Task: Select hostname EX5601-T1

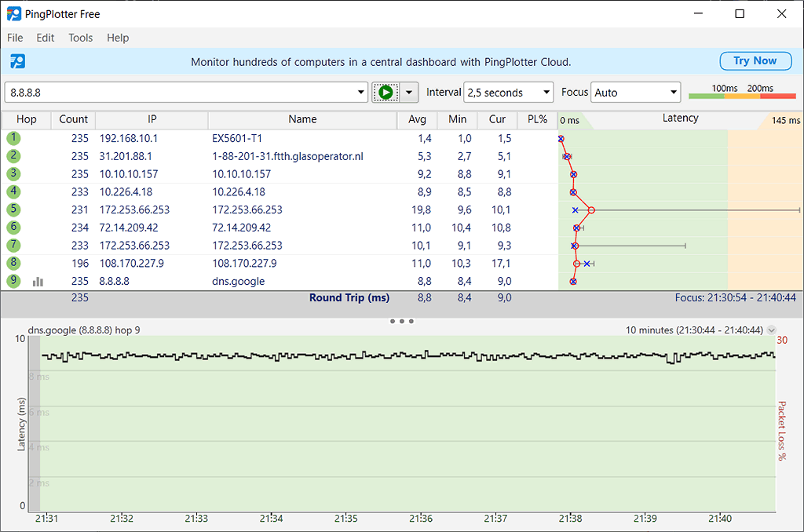Action: [x=237, y=138]
